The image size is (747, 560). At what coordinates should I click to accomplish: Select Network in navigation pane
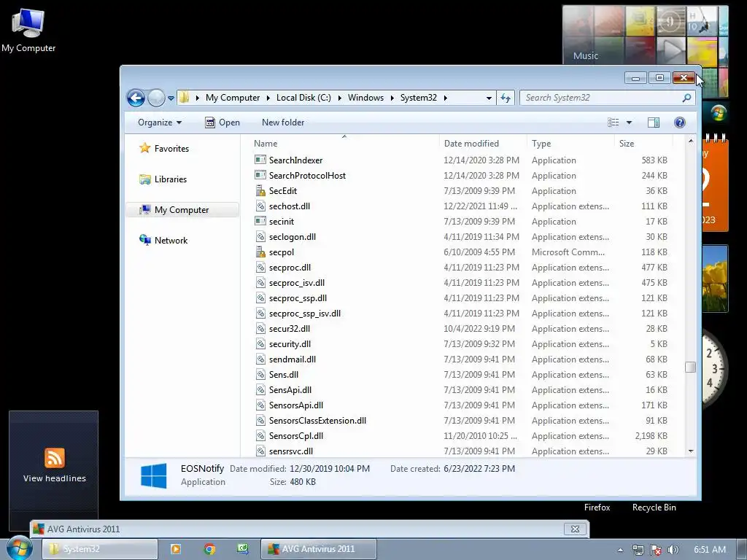[x=163, y=241]
